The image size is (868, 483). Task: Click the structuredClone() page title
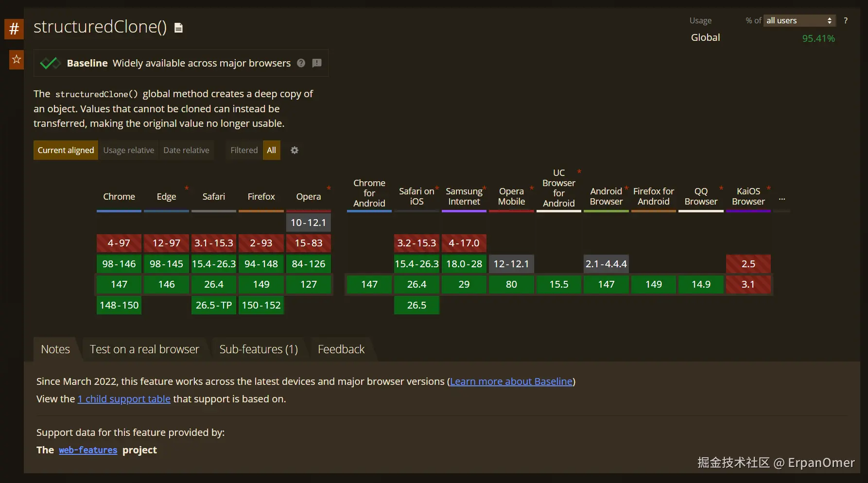tap(100, 27)
